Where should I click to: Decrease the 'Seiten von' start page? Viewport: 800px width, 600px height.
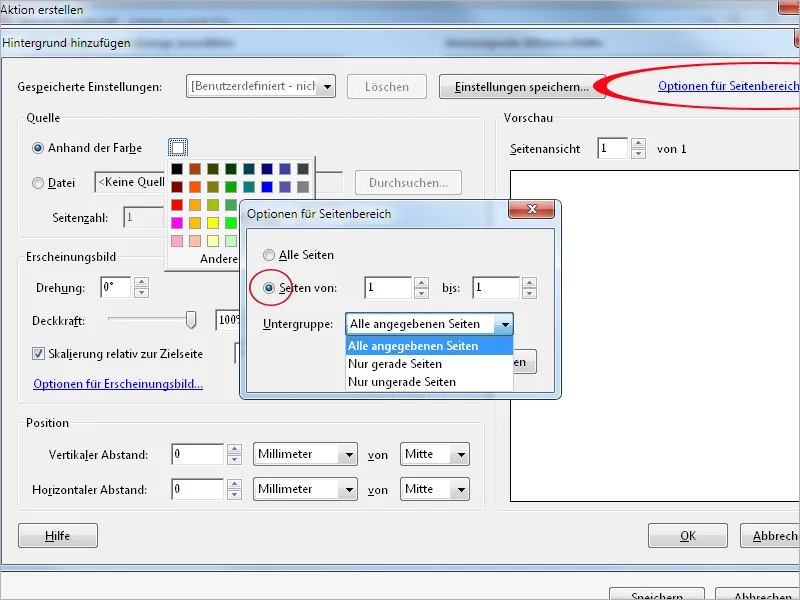(421, 293)
